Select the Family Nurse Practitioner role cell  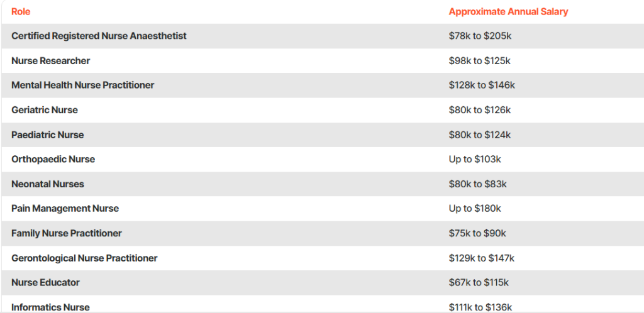pyautogui.click(x=66, y=233)
